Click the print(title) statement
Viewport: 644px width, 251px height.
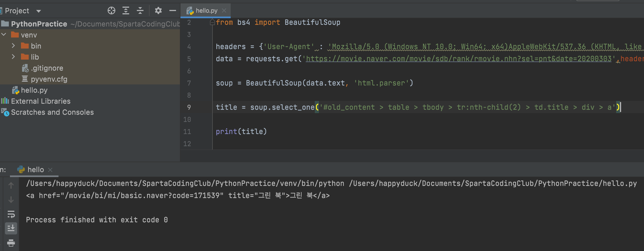(241, 132)
